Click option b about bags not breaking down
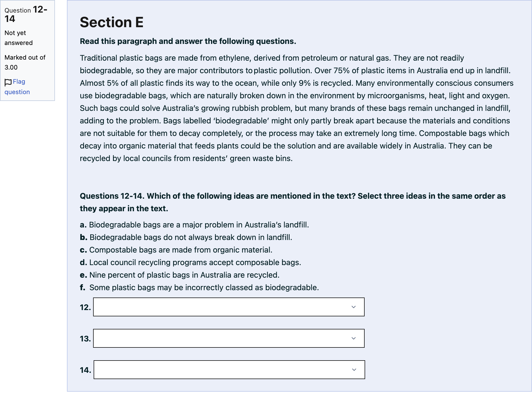The height and width of the screenshot is (400, 532). (186, 237)
